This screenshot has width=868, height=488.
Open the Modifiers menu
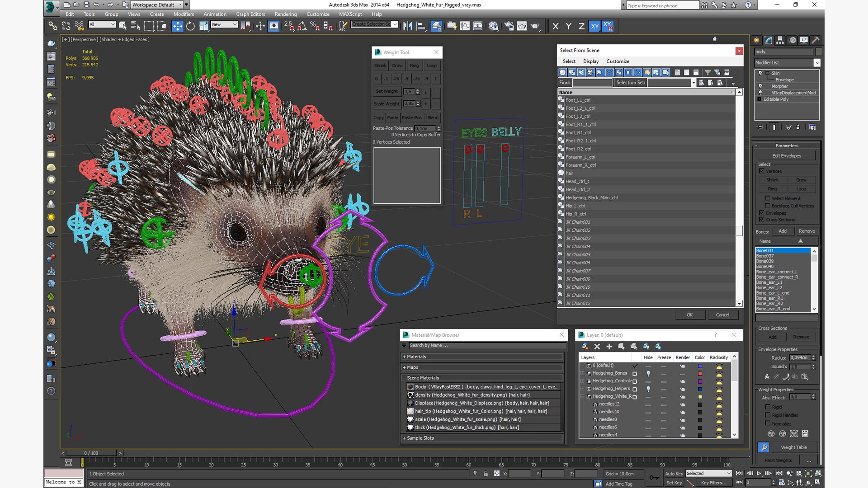click(x=184, y=14)
